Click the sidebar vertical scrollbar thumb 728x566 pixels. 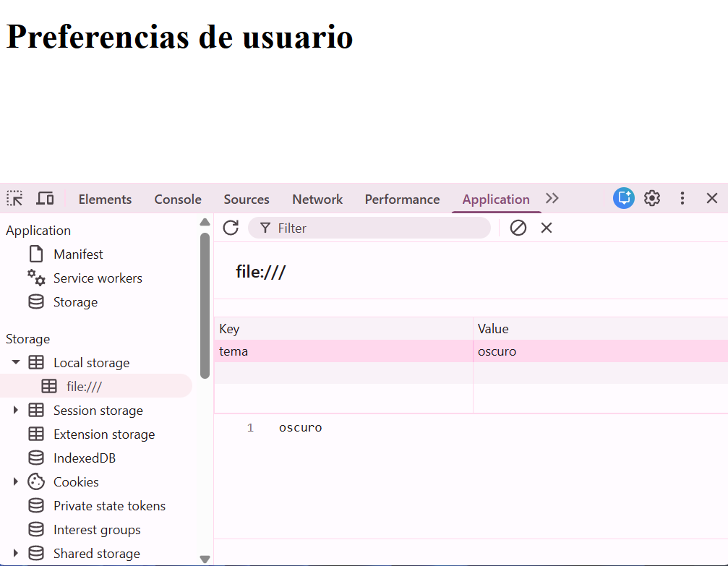[x=205, y=306]
